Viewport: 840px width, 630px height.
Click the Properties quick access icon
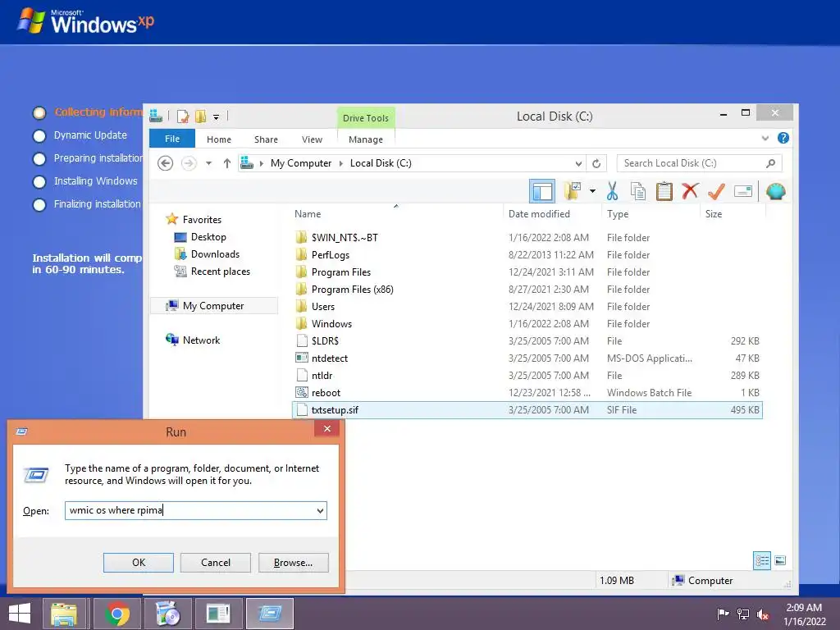coord(183,116)
